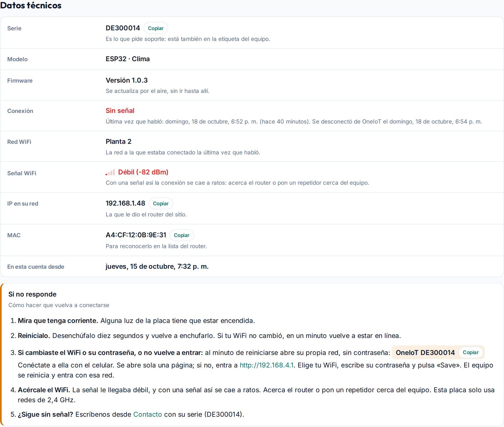Click 'Para reconocerlo en la lista del router.' note
Screen dimensions: 504x427
[156, 246]
